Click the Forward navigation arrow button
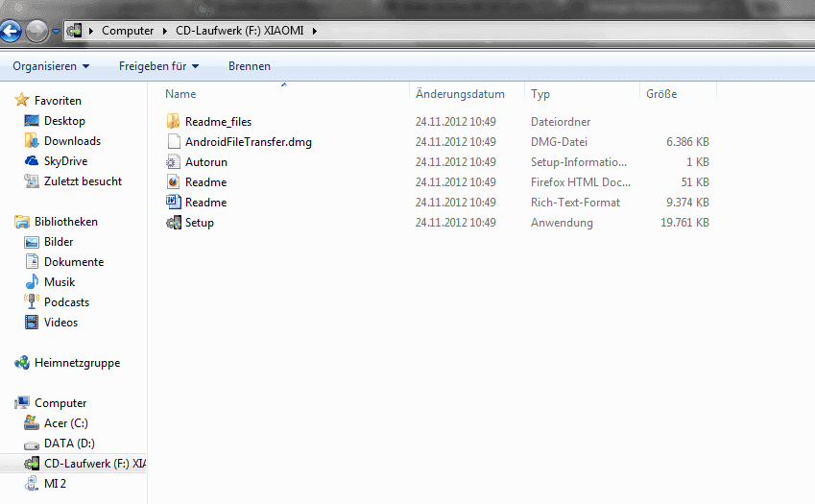Viewport: 815px width, 504px height. (x=36, y=31)
